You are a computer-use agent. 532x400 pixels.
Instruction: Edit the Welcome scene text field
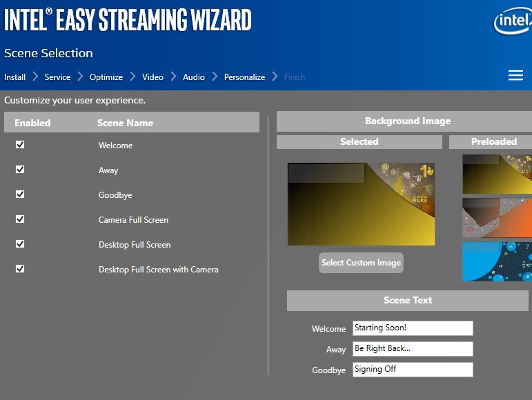click(x=413, y=328)
